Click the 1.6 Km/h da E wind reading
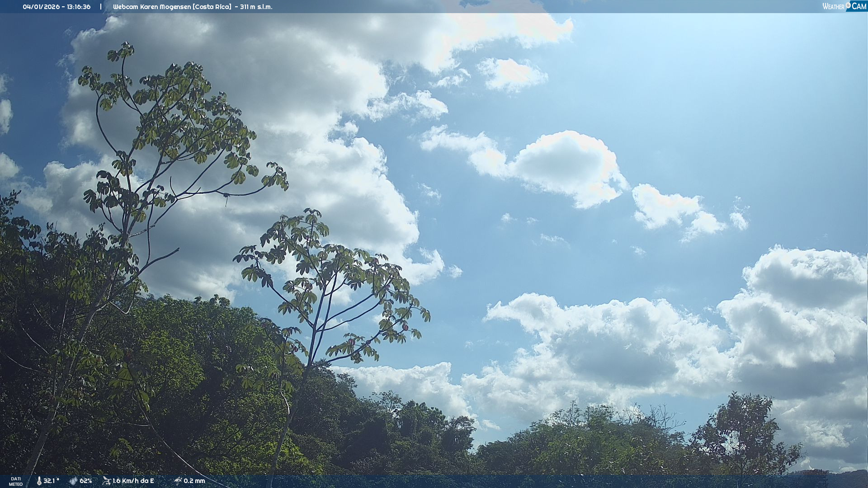The image size is (868, 488). [x=133, y=481]
